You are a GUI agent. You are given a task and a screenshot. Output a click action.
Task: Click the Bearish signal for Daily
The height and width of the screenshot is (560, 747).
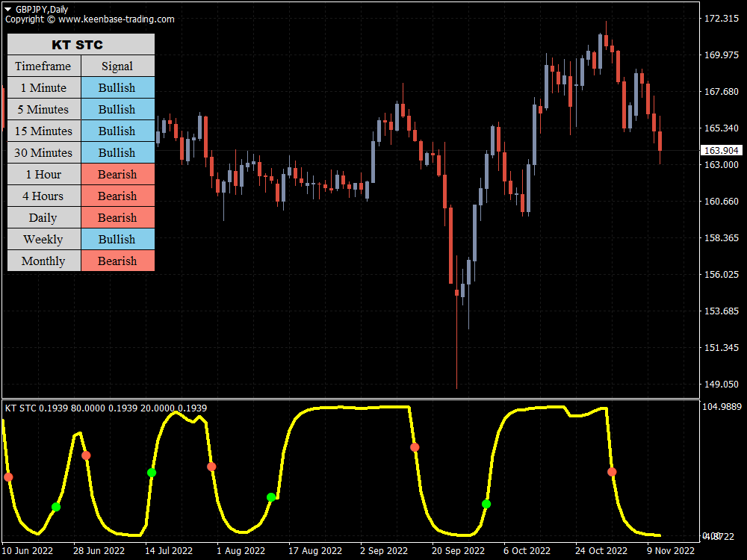click(118, 217)
